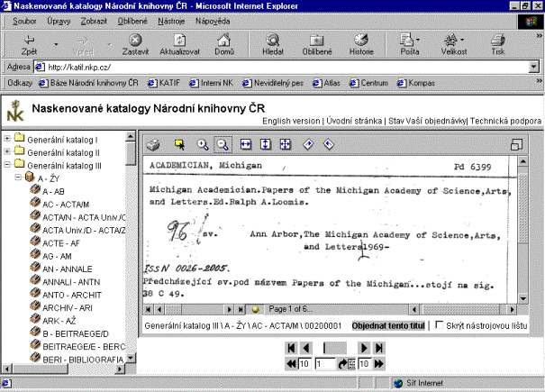The image size is (545, 392).
Task: Click the fit-to-window icon
Action: [286, 144]
